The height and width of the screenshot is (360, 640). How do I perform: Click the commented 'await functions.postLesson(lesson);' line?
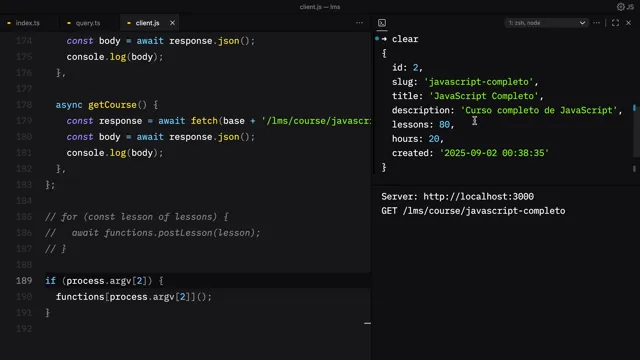(166, 233)
